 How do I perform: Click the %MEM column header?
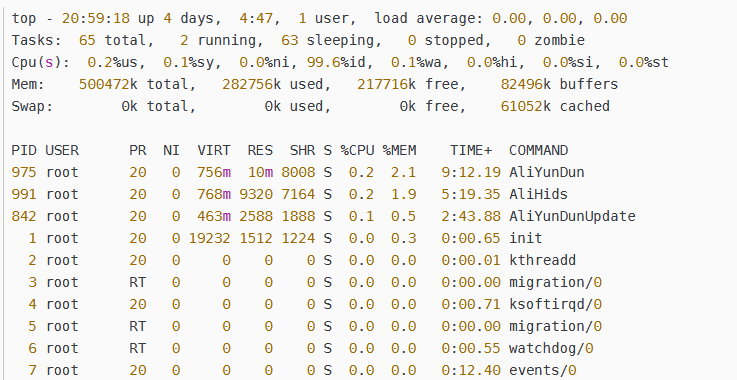click(400, 150)
